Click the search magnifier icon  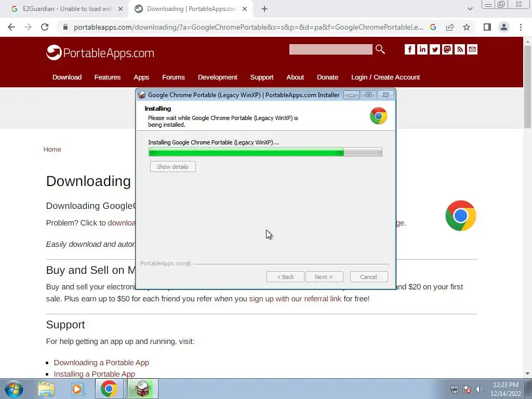pos(380,49)
